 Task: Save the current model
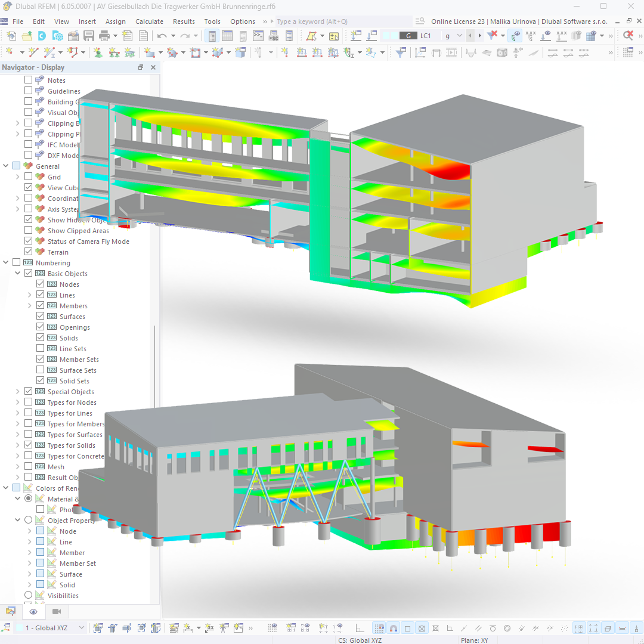point(89,36)
